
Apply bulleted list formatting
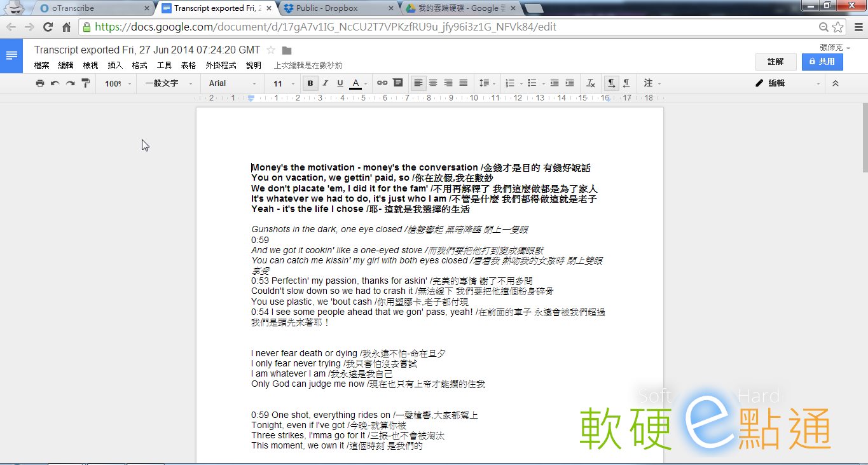[x=532, y=83]
